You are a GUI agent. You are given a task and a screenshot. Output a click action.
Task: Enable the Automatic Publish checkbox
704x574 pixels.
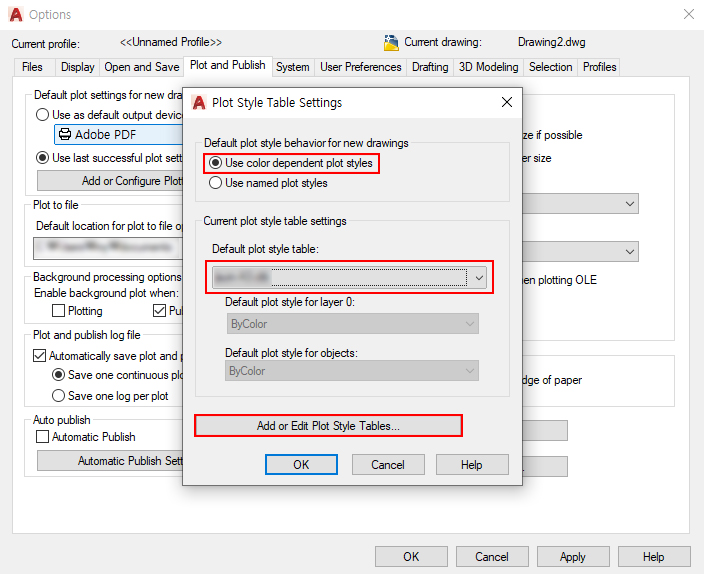tap(42, 437)
